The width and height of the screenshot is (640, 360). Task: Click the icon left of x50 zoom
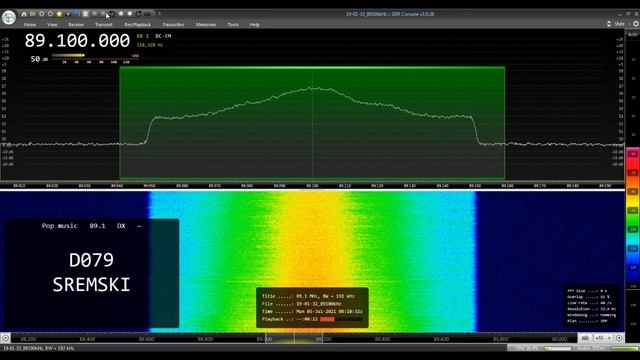click(585, 338)
